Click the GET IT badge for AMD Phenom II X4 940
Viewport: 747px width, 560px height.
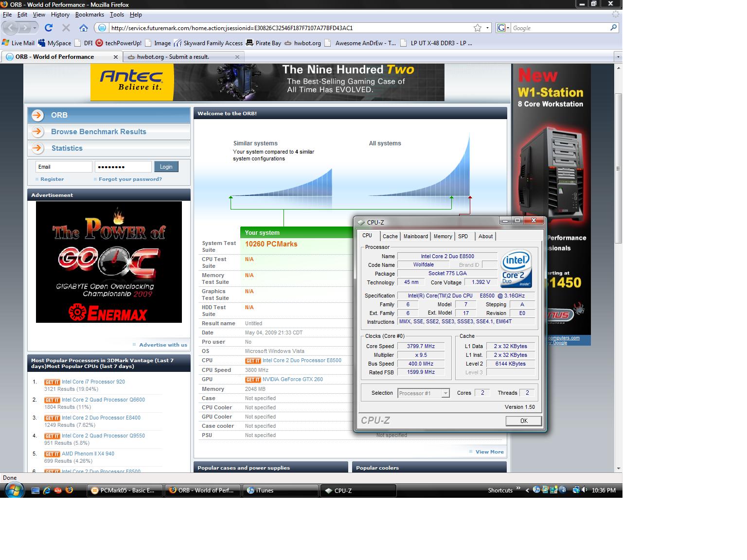click(x=52, y=454)
